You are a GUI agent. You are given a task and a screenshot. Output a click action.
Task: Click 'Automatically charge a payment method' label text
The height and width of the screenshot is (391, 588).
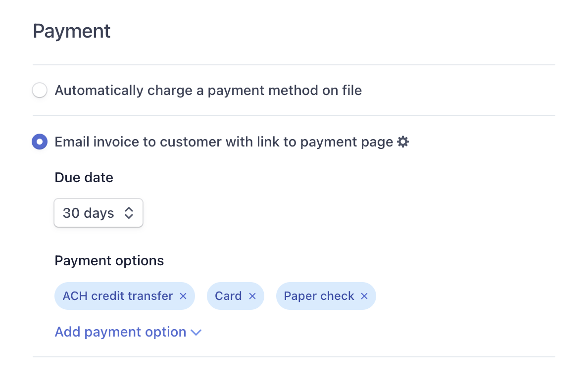208,91
